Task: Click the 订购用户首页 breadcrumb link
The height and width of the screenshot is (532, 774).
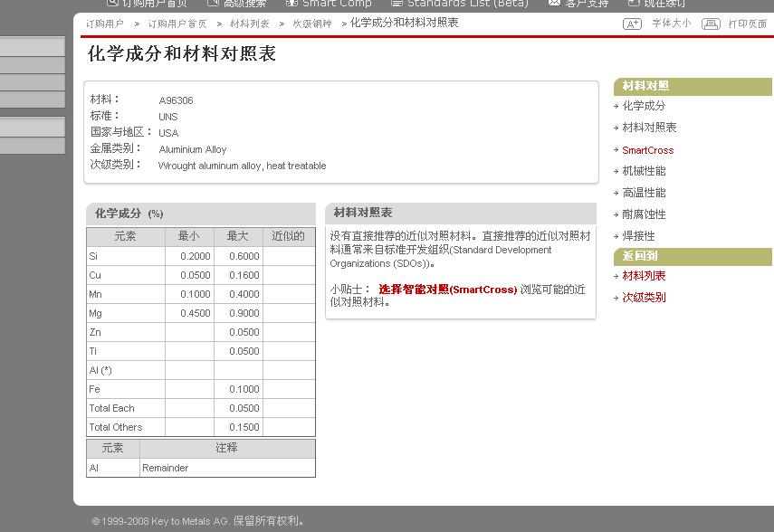Action: 177,24
